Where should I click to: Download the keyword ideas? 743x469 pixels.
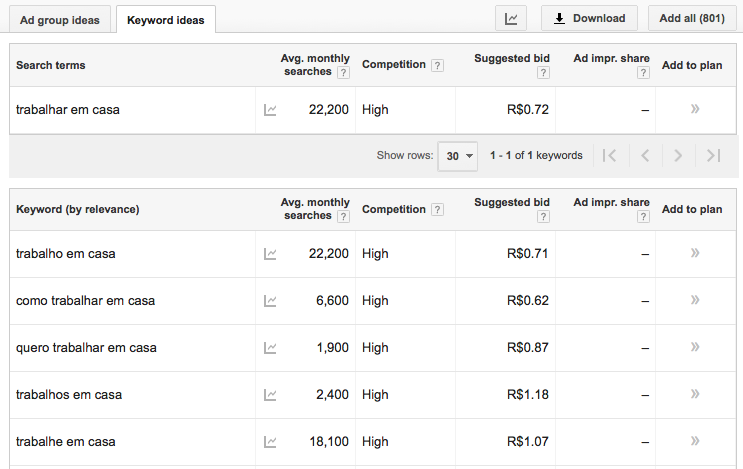589,18
